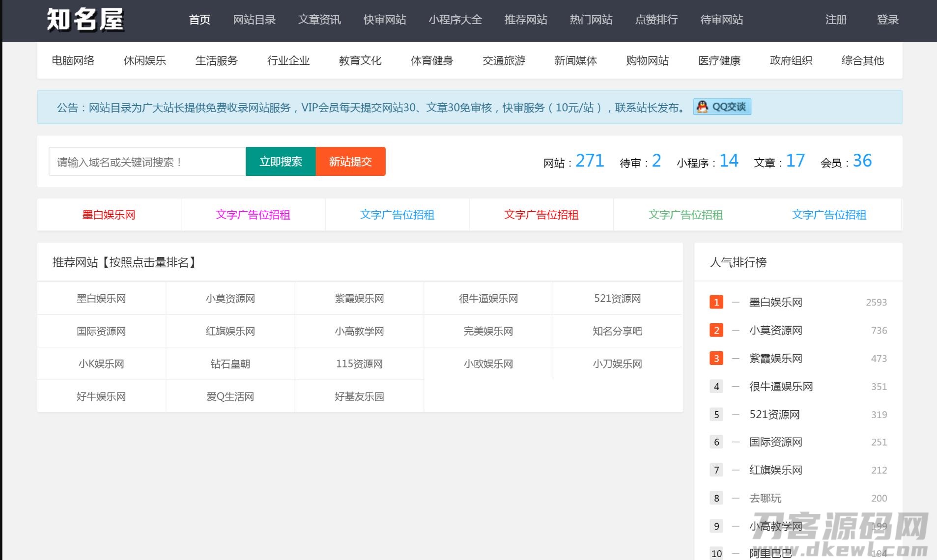Click the search keyword input field
Screen dimensions: 937x560
click(x=146, y=161)
